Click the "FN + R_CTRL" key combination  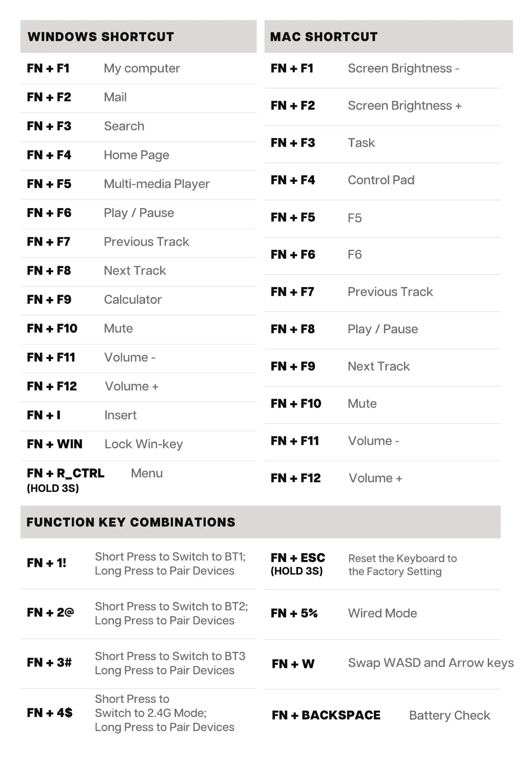coord(65,473)
